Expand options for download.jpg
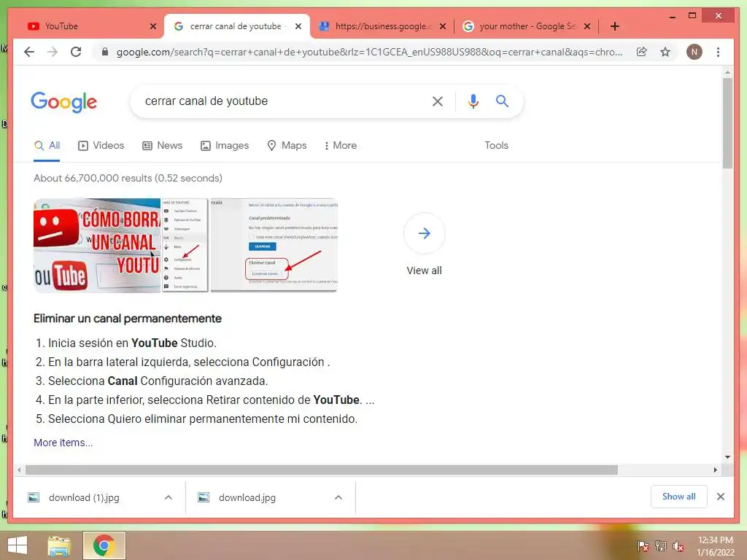This screenshot has height=560, width=747. click(x=338, y=497)
